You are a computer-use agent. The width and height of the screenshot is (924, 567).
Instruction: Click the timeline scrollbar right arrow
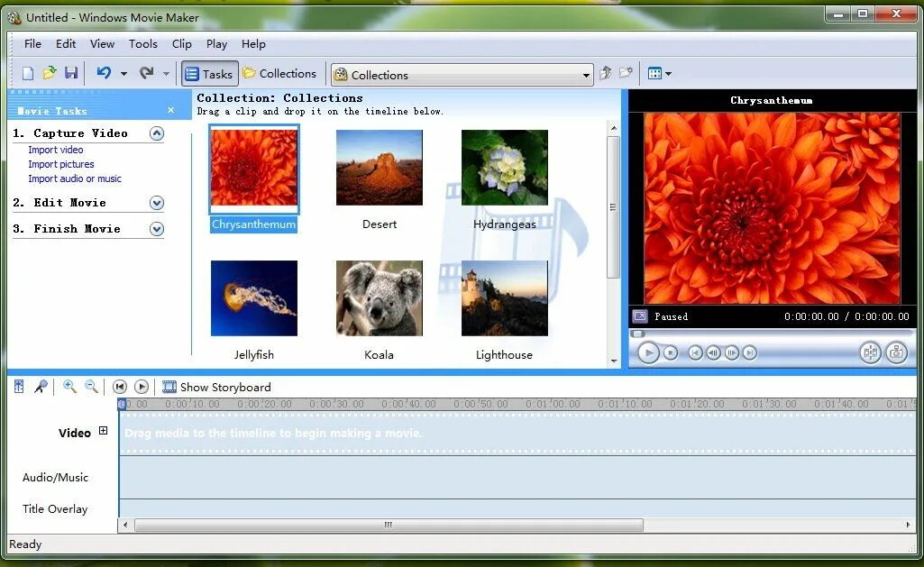click(908, 525)
